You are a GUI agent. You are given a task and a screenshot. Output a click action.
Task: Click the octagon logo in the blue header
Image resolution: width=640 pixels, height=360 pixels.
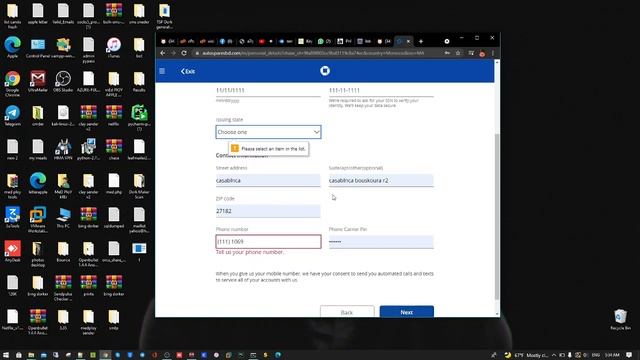click(x=325, y=71)
